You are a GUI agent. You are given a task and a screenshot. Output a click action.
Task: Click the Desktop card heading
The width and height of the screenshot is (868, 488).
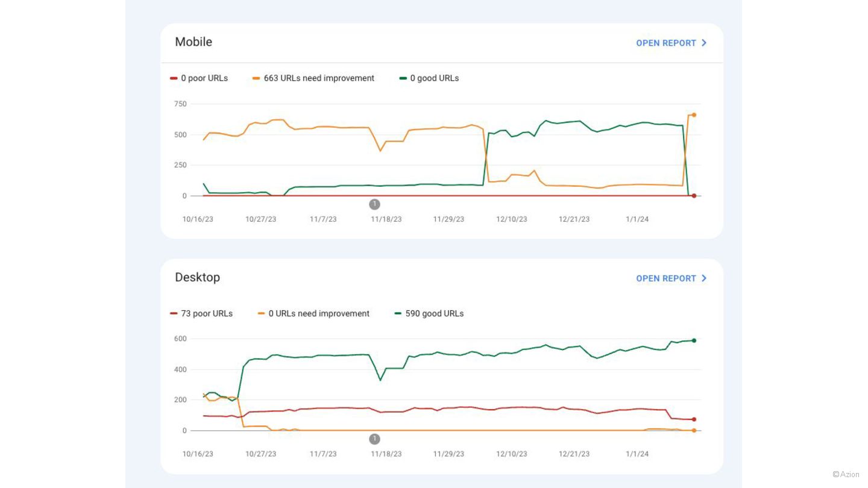197,278
